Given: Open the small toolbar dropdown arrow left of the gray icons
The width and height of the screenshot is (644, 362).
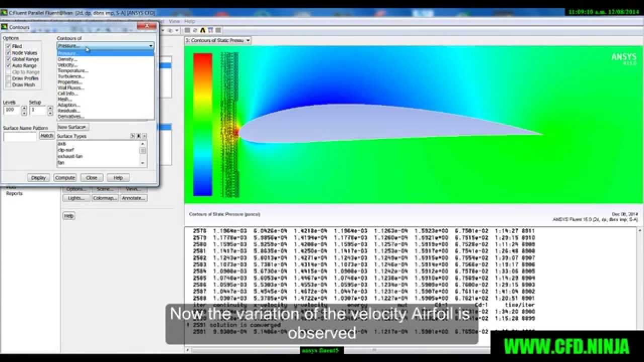Looking at the screenshot, I should (177, 30).
